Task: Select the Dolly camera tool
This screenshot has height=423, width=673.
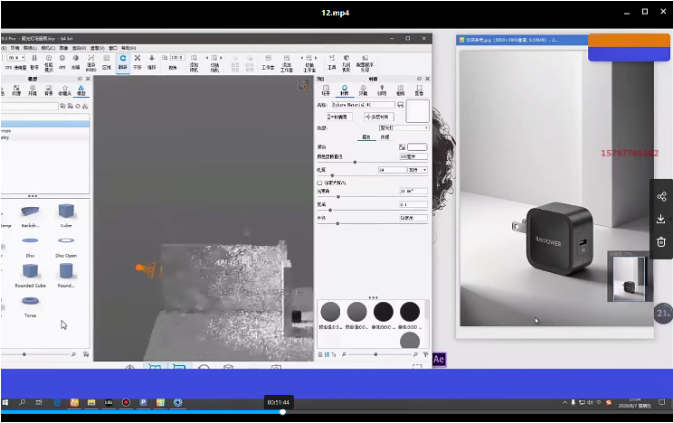Action: click(x=152, y=62)
